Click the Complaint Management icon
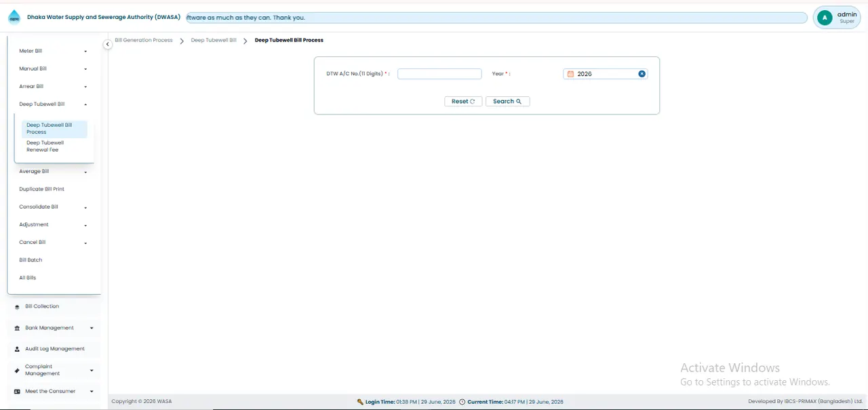This screenshot has width=868, height=410. [x=17, y=370]
